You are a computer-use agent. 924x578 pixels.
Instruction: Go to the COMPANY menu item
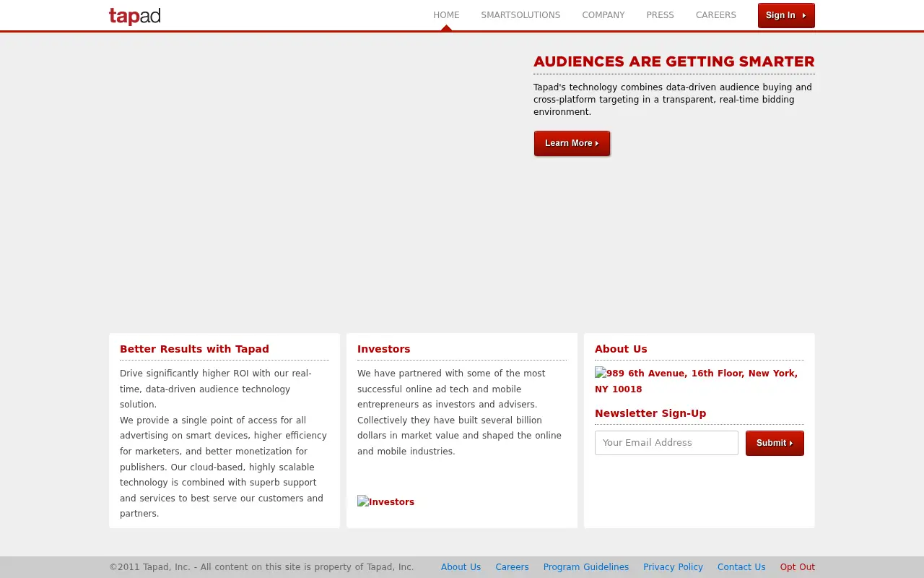click(603, 15)
